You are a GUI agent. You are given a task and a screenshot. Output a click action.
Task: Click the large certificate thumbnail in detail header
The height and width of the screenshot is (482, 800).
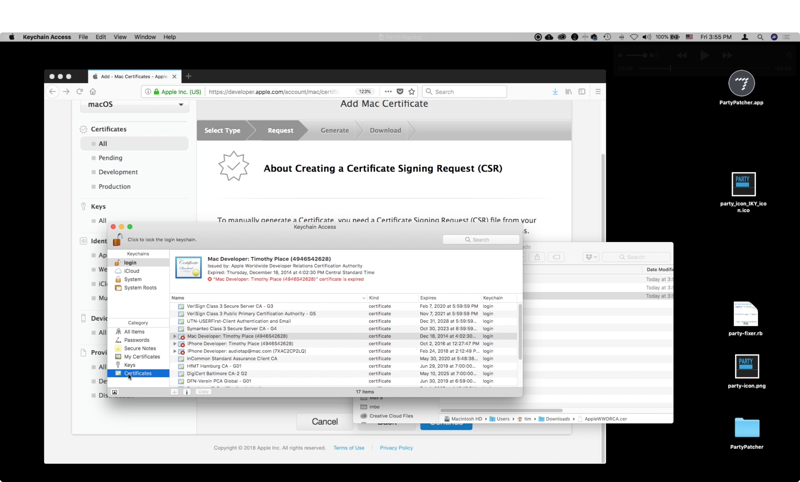pyautogui.click(x=188, y=268)
